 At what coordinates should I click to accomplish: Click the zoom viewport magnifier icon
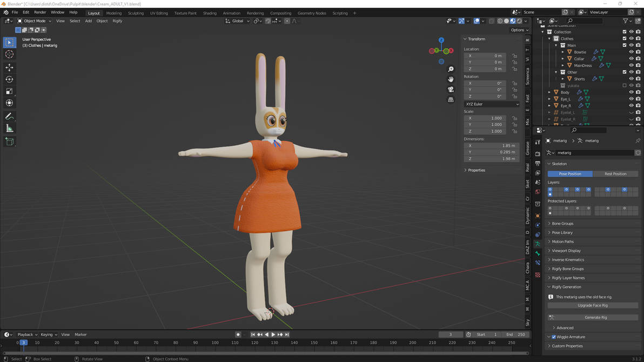click(451, 69)
